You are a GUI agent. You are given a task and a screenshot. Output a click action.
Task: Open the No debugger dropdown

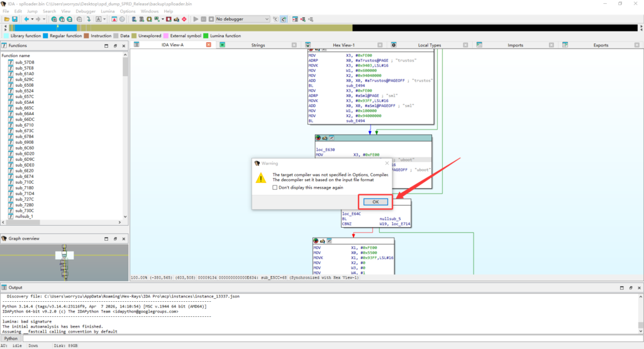(242, 19)
